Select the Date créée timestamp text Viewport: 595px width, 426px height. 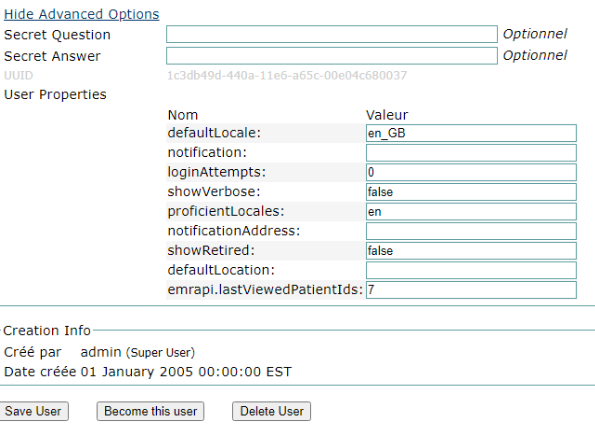[186, 372]
